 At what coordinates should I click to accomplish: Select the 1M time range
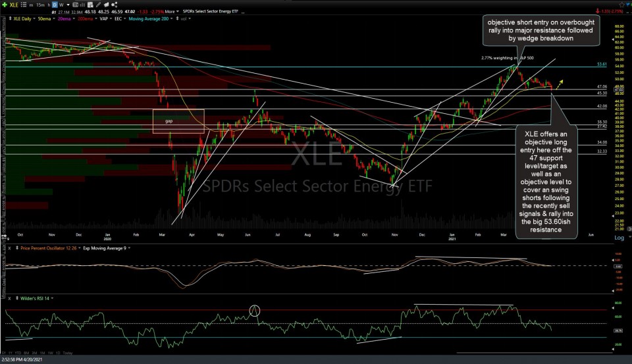coord(42,353)
